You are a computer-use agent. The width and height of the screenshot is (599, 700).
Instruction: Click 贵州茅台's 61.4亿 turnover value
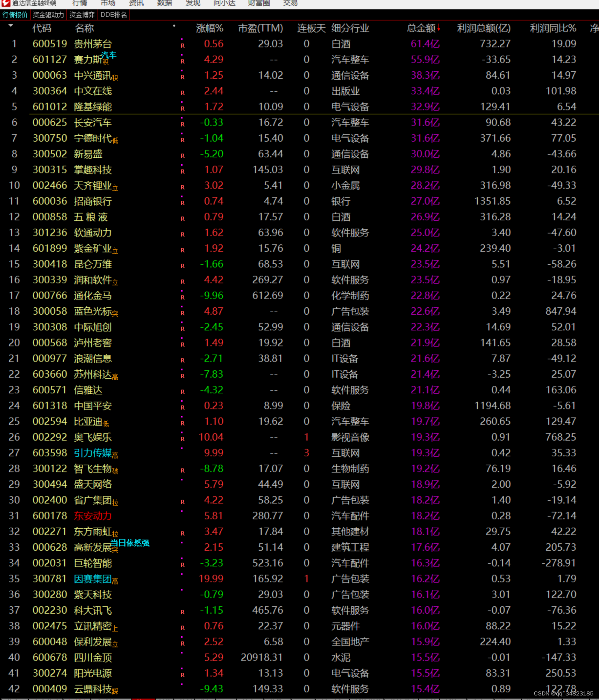click(x=425, y=44)
